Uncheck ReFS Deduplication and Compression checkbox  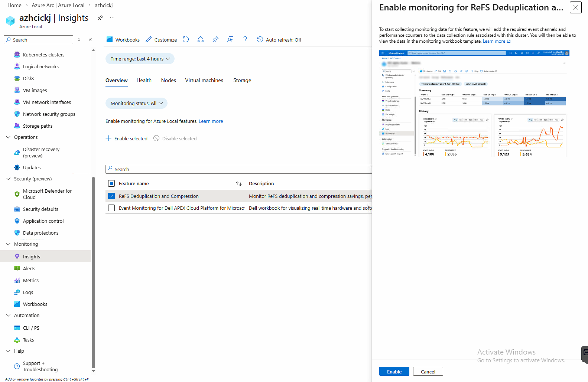coord(111,196)
